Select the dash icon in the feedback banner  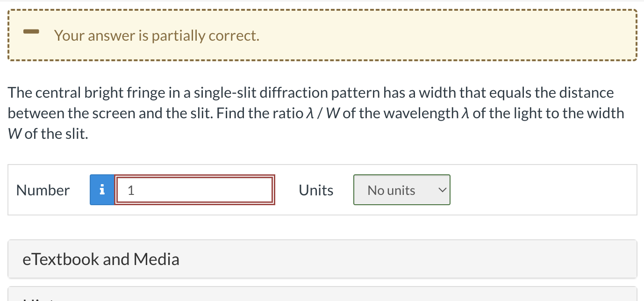31,32
